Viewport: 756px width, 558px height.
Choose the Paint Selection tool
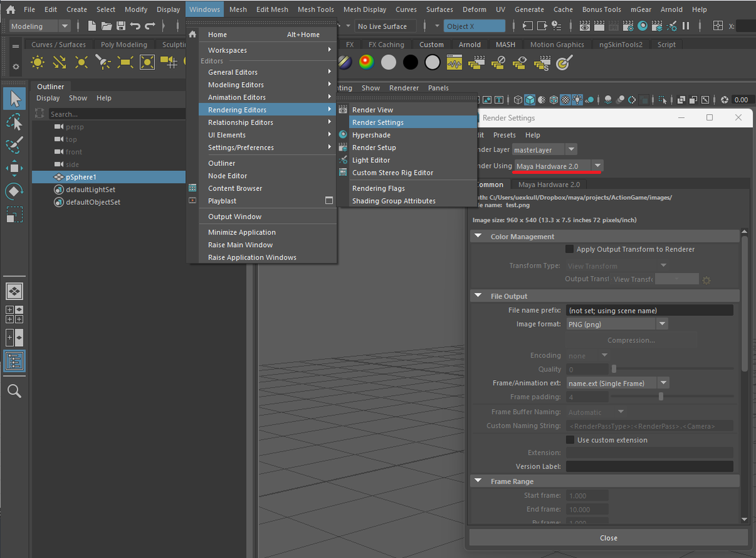click(15, 144)
